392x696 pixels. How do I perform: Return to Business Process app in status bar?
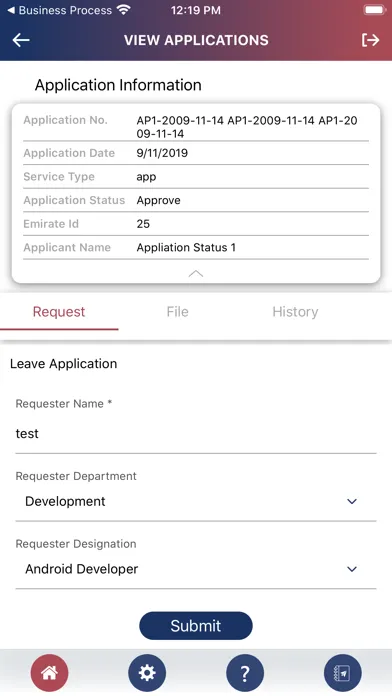pos(60,10)
